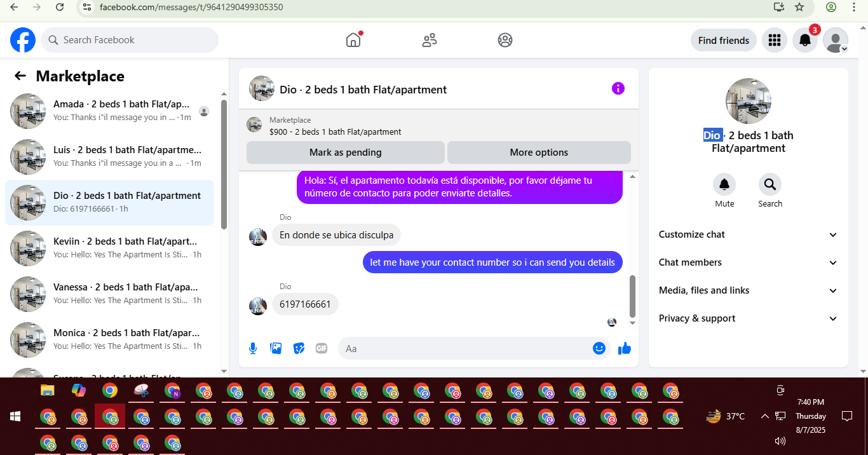Send a thumbs-up like
This screenshot has height=455, width=868.
[625, 348]
